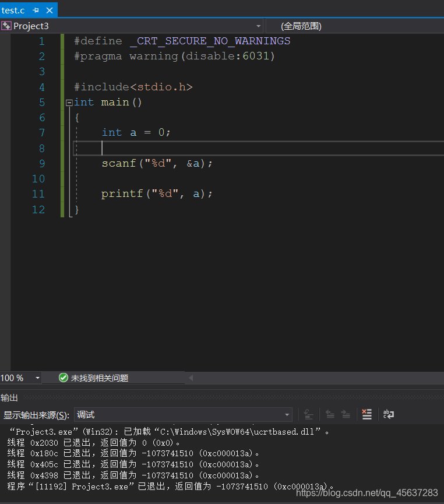Collapse the main() function block

(69, 103)
